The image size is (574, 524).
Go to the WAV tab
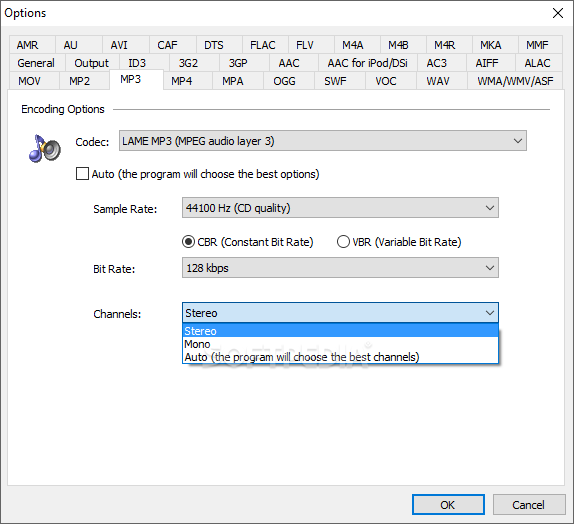click(x=442, y=81)
